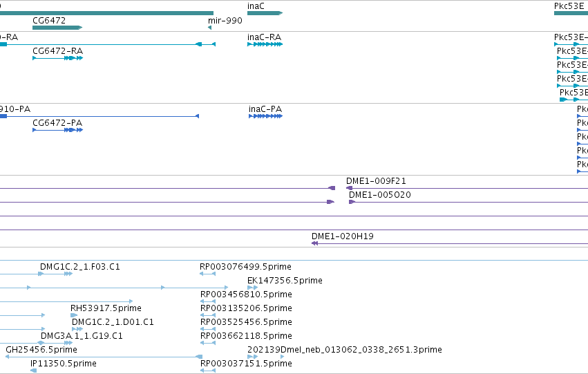Click the DME1-009F21 label
Image resolution: width=588 pixels, height=374 pixels.
(x=376, y=181)
